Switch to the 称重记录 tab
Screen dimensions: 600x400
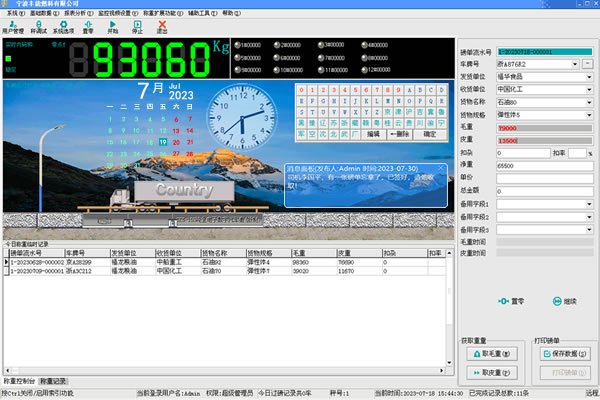coord(54,381)
